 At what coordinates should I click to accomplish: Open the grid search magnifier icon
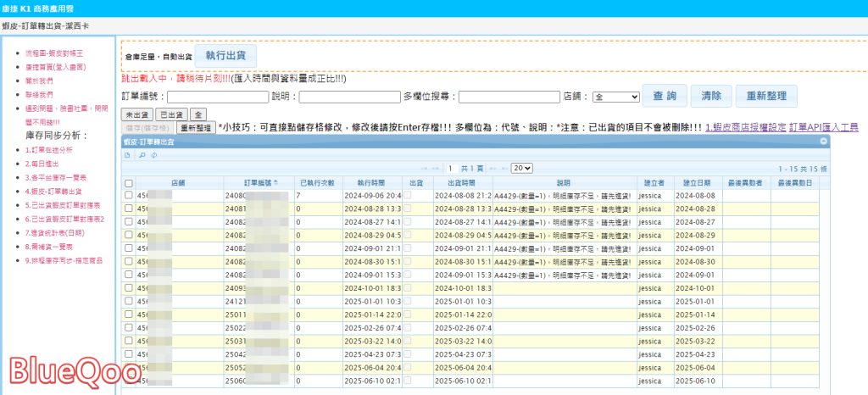pyautogui.click(x=142, y=155)
